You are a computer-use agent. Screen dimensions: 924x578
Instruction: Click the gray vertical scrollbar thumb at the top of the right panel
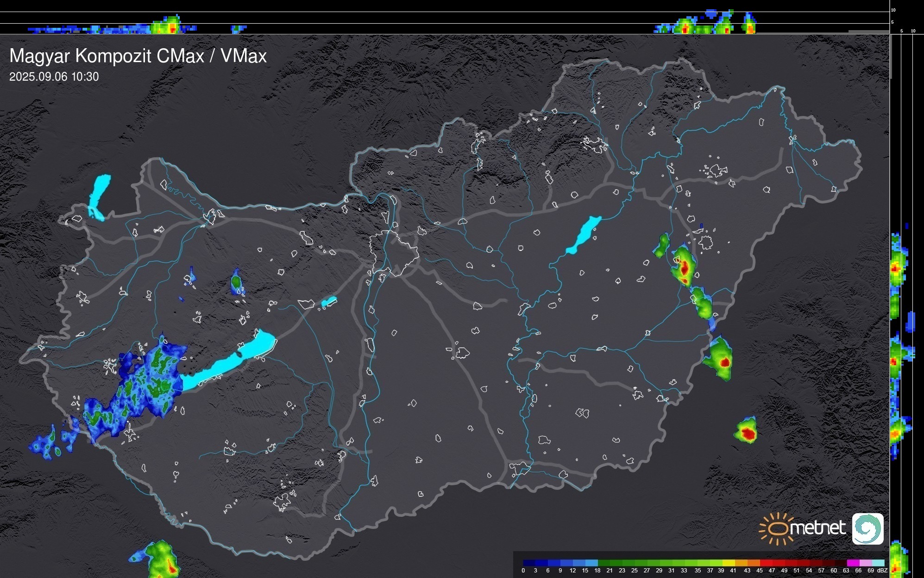[890, 56]
